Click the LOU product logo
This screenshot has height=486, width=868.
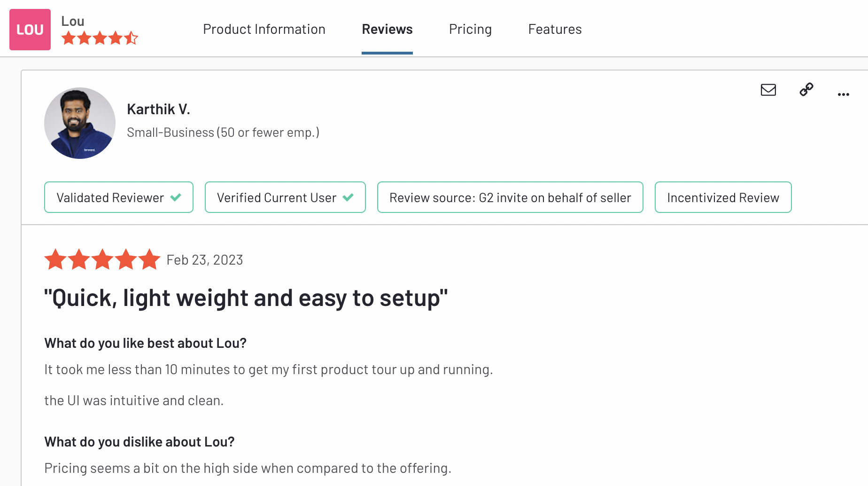(30, 29)
